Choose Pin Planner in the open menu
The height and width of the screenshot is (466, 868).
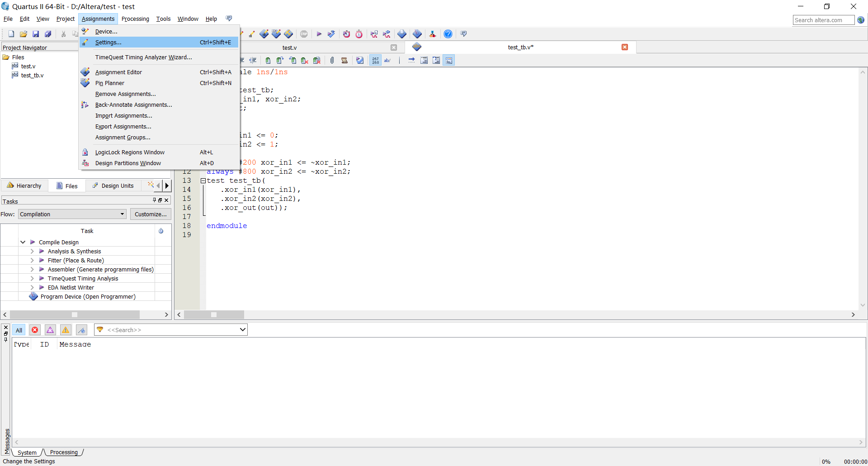pyautogui.click(x=110, y=83)
